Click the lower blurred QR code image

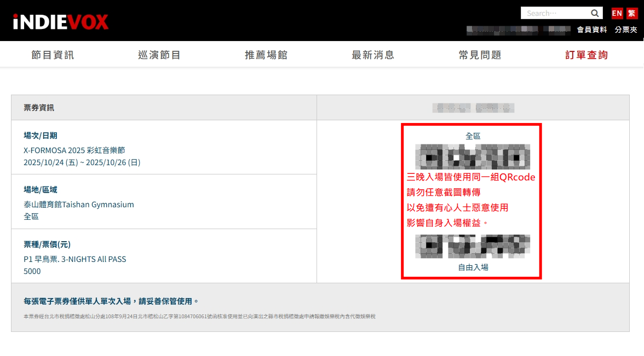pos(473,246)
